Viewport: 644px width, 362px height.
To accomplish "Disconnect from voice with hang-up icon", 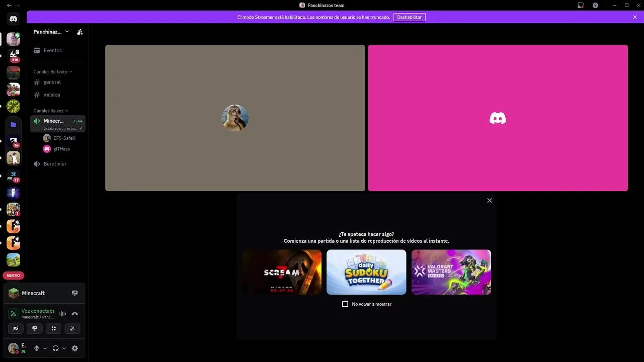I will pyautogui.click(x=75, y=314).
